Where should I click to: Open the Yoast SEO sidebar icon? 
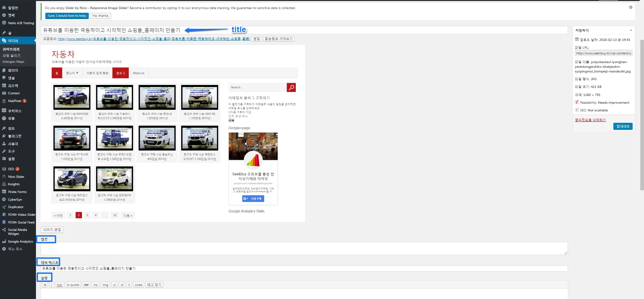click(x=4, y=169)
